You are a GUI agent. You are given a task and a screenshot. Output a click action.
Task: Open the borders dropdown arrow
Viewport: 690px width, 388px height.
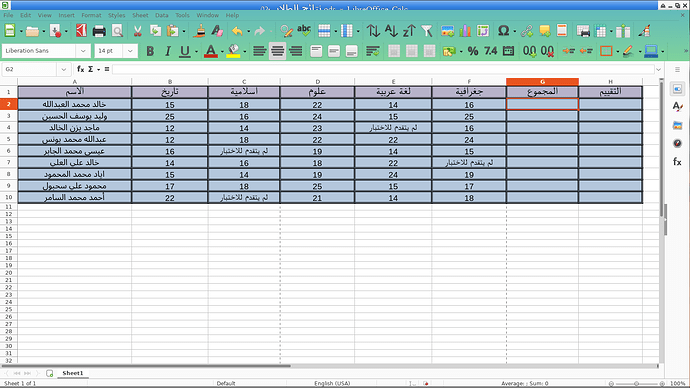point(618,51)
